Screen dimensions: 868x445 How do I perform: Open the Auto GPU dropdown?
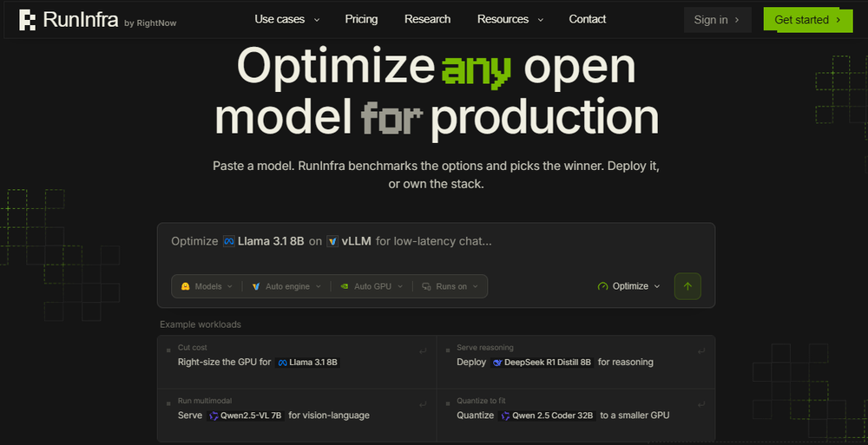372,286
